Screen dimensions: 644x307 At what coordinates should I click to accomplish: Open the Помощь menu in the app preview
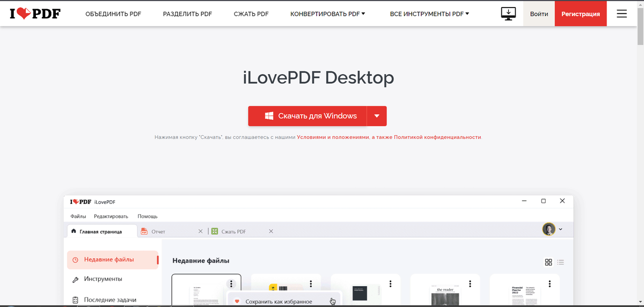point(148,216)
